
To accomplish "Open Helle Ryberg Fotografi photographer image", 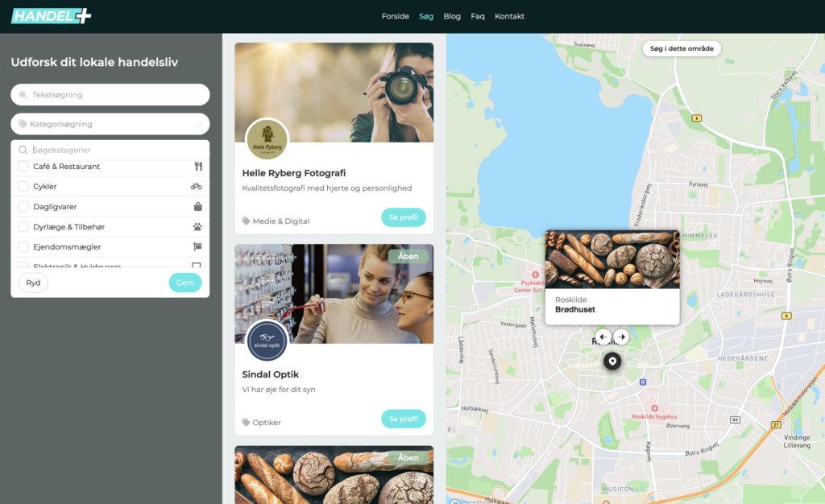I will [x=334, y=93].
